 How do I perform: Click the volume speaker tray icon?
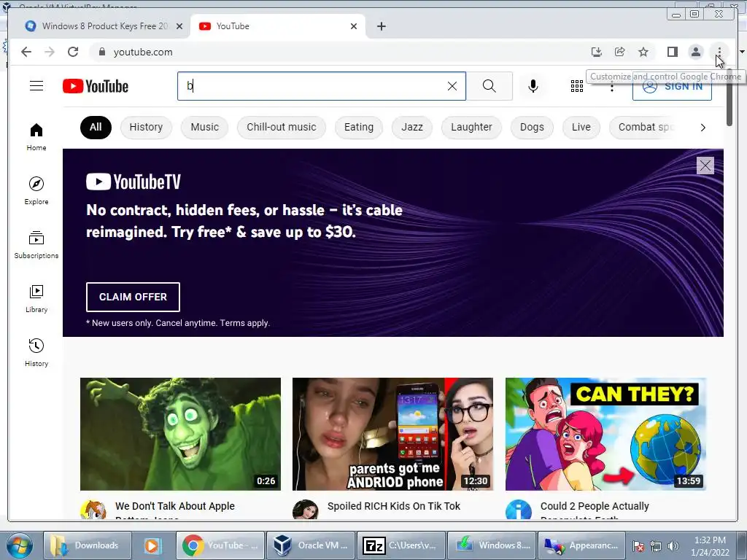pos(673,546)
